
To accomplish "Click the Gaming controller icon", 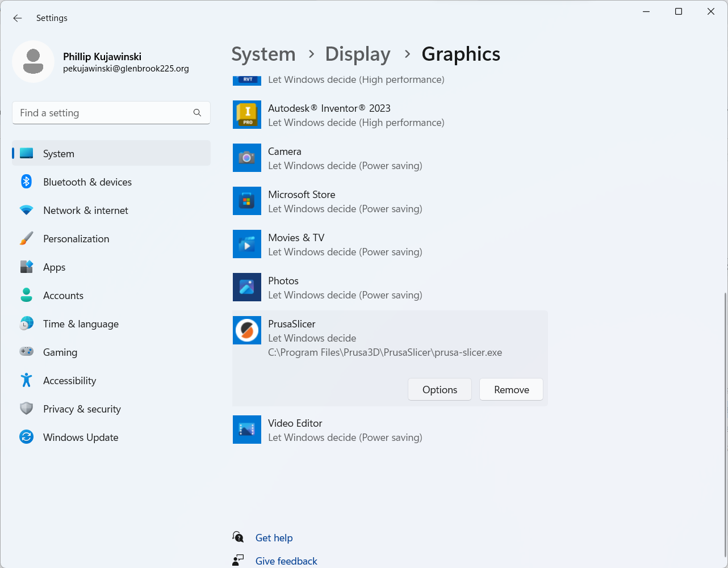I will click(x=27, y=352).
